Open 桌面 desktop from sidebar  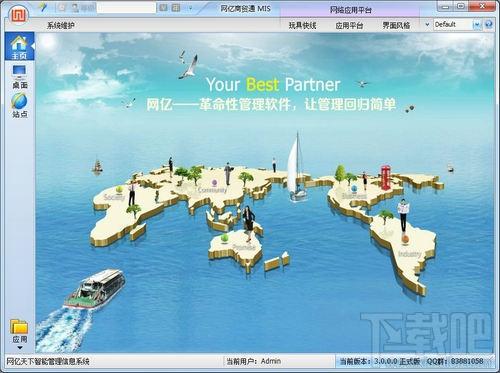point(19,77)
